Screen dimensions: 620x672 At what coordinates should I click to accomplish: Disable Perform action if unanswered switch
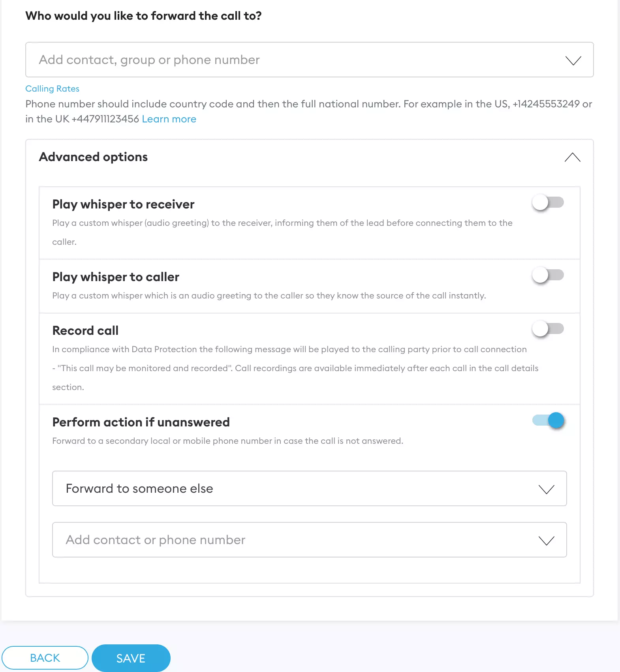pyautogui.click(x=549, y=420)
